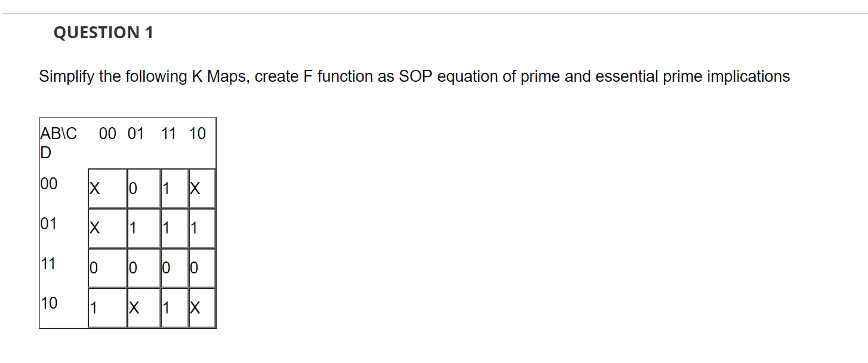Click the X cell at row 10, column 01
The width and height of the screenshot is (868, 363).
click(144, 308)
